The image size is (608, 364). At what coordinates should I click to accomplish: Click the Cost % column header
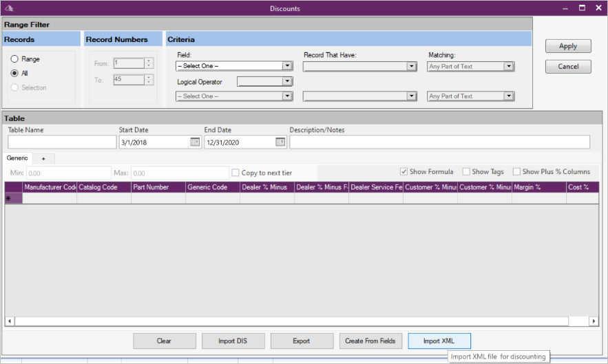pyautogui.click(x=583, y=187)
